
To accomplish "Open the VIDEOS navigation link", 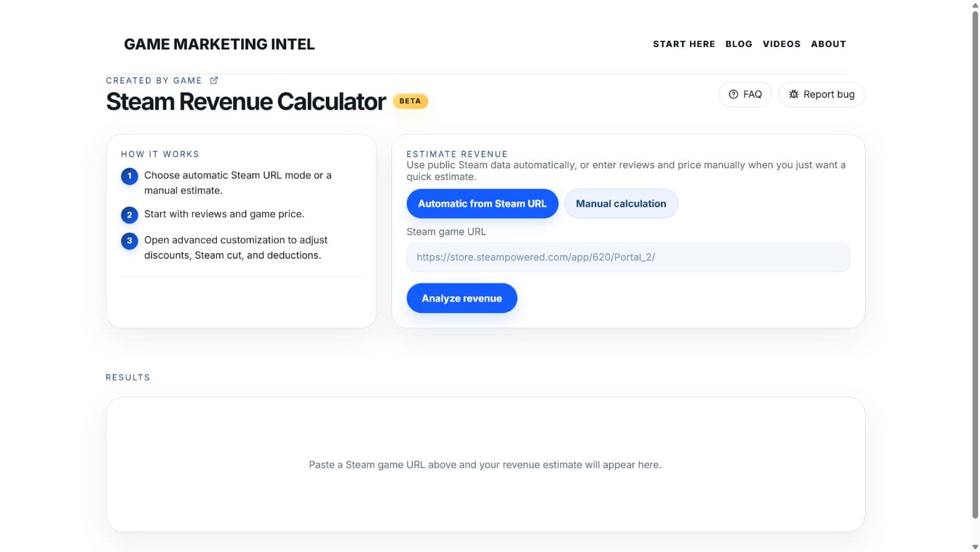I will click(782, 44).
